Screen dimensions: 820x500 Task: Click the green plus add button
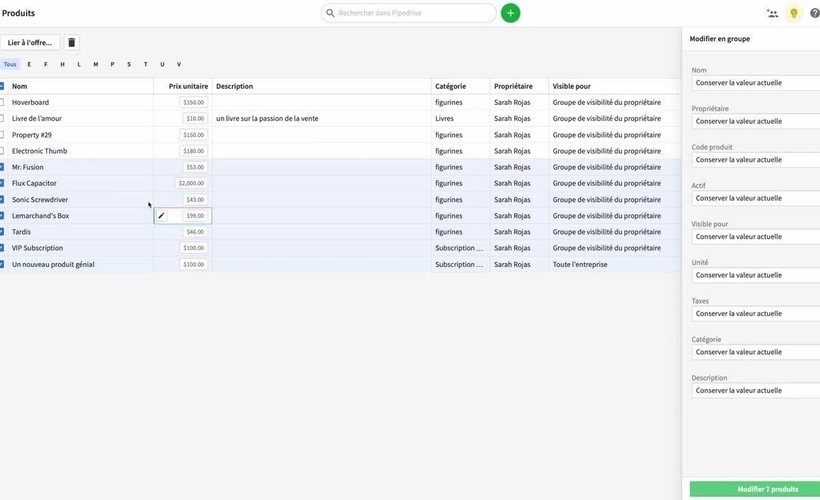tap(510, 13)
